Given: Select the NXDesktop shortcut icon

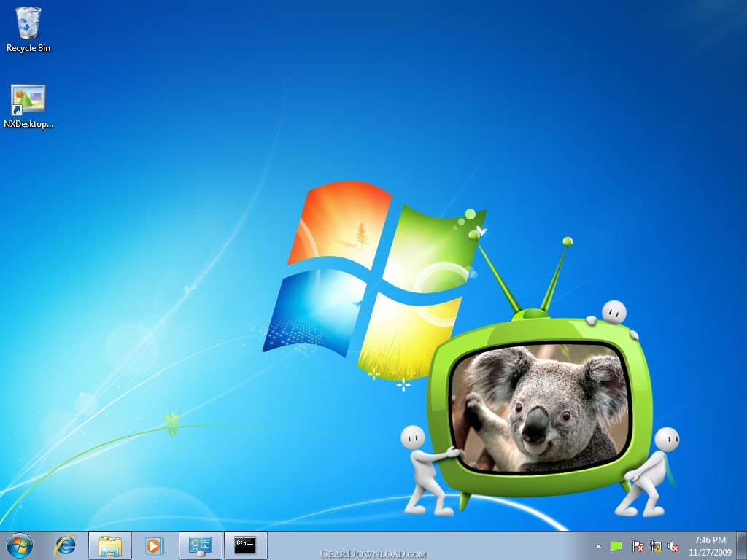Looking at the screenshot, I should click(x=28, y=106).
